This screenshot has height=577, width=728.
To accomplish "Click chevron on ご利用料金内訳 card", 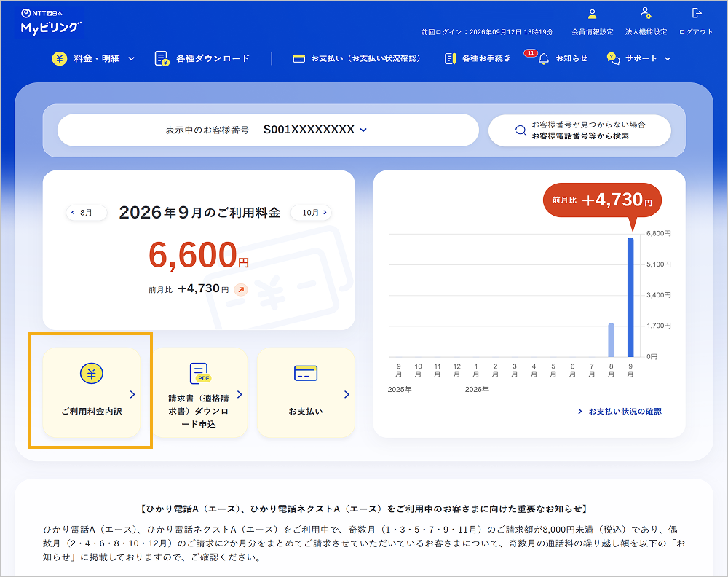I will [132, 394].
